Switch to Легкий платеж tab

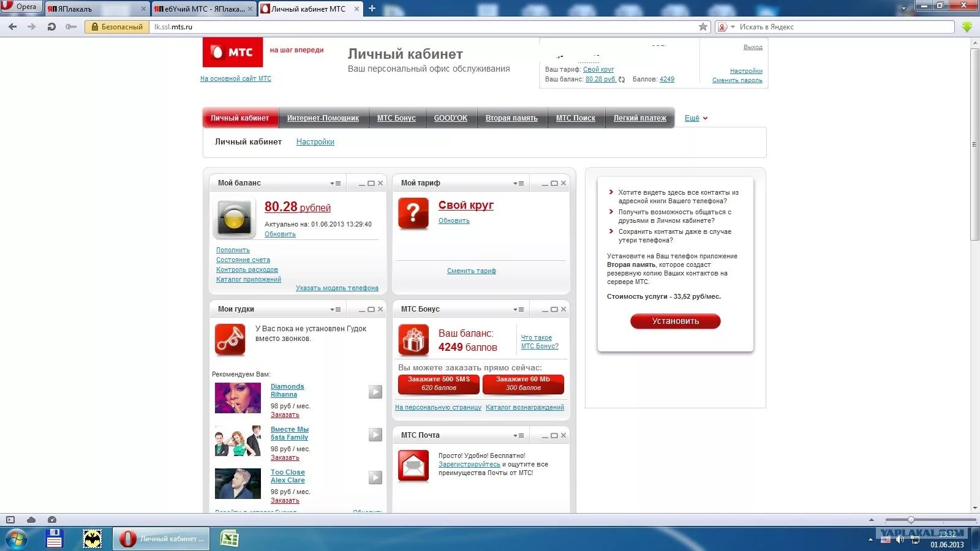[640, 118]
